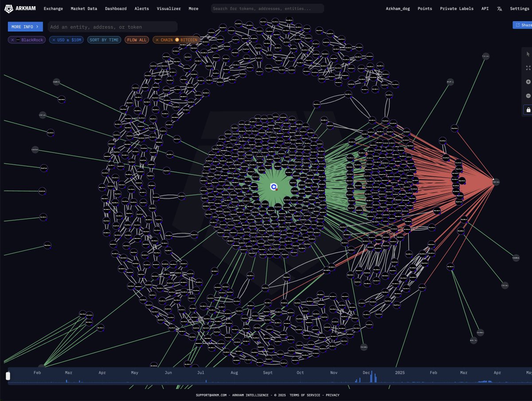Open the FLOW ALL dropdown filter
Screen dimensions: 532x401
click(137, 40)
